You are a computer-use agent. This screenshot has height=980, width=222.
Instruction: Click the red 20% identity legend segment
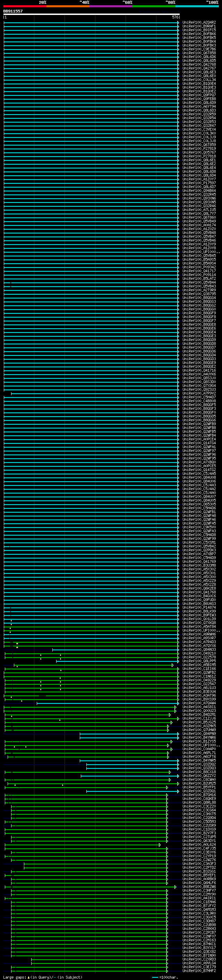(25, 7)
